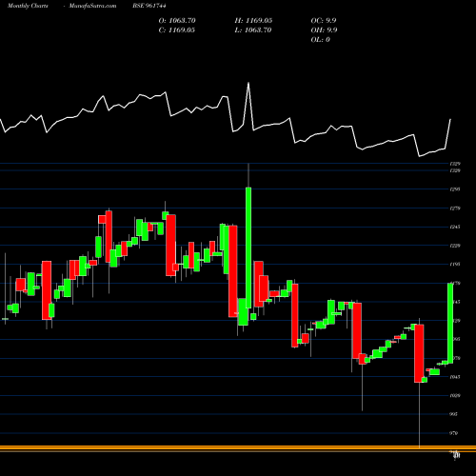
Task: Click the open price O: 1063.70
Action: (177, 21)
